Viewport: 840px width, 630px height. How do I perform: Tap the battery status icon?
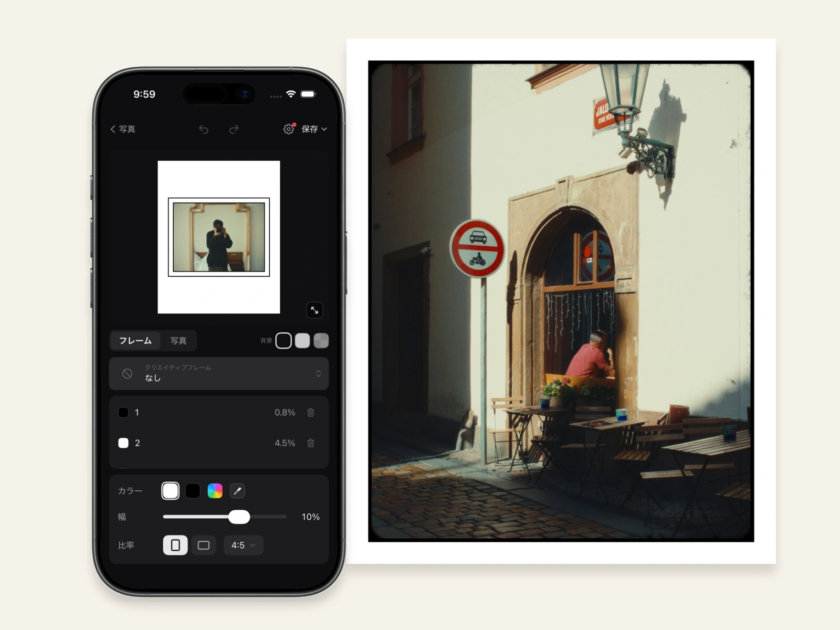(x=308, y=94)
